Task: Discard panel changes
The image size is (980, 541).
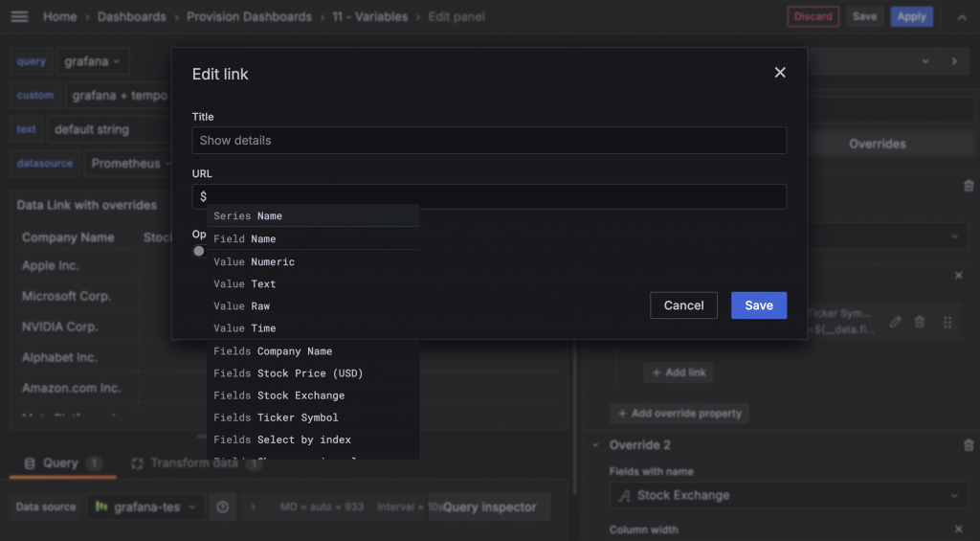Action: point(813,17)
